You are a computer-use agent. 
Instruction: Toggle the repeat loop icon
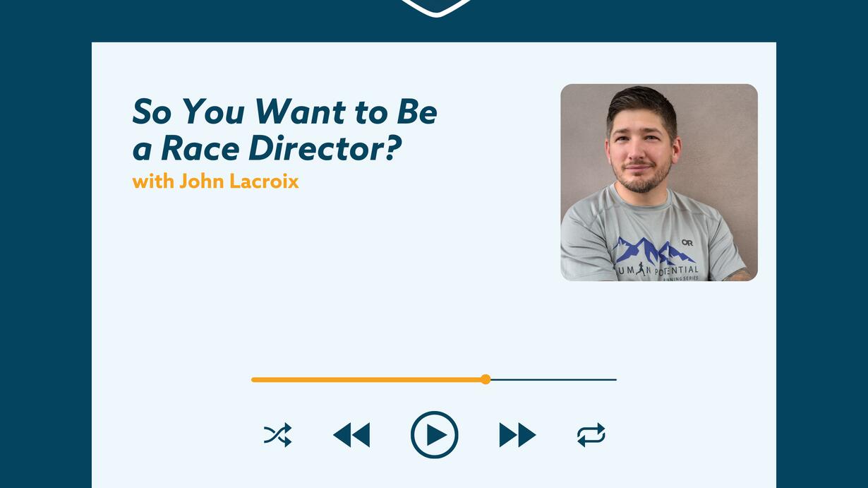[591, 435]
